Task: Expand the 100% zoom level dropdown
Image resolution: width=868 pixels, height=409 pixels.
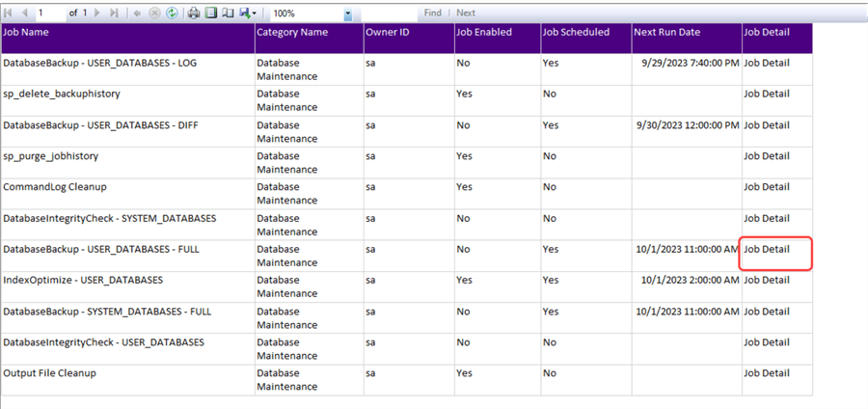Action: pyautogui.click(x=347, y=14)
